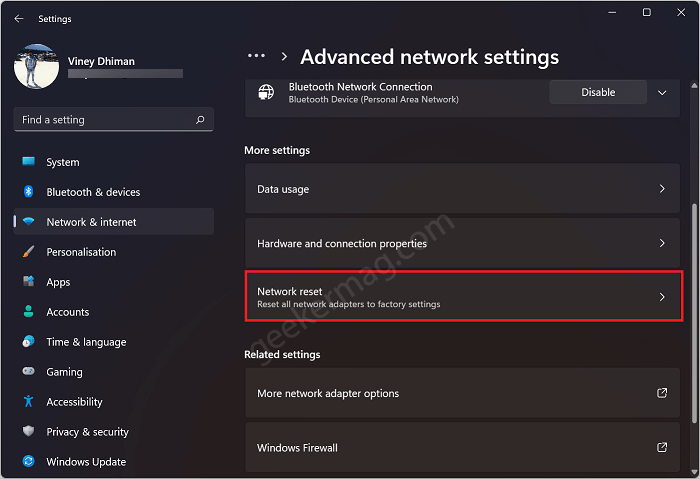Open Gaming settings
The image size is (700, 479).
click(x=113, y=372)
